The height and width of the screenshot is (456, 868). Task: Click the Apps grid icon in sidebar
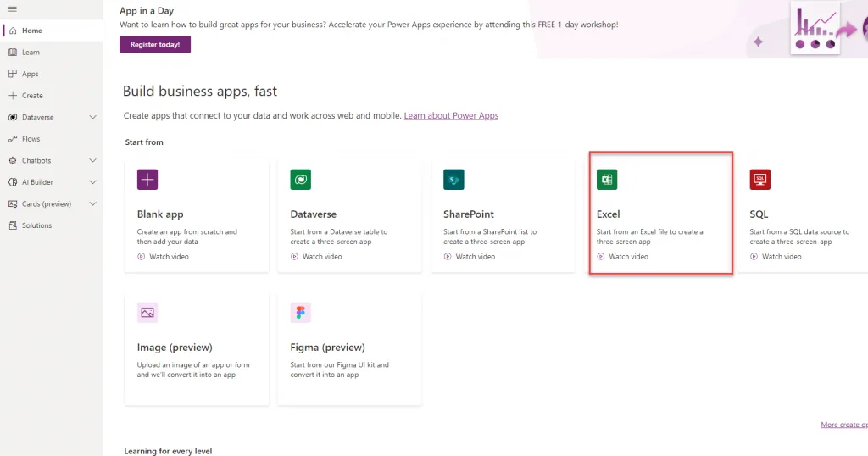[13, 74]
